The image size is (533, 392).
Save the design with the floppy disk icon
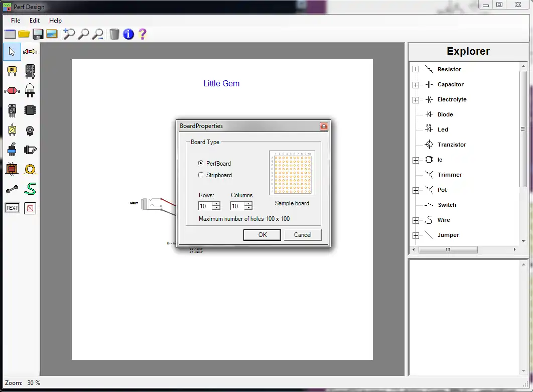pos(38,34)
